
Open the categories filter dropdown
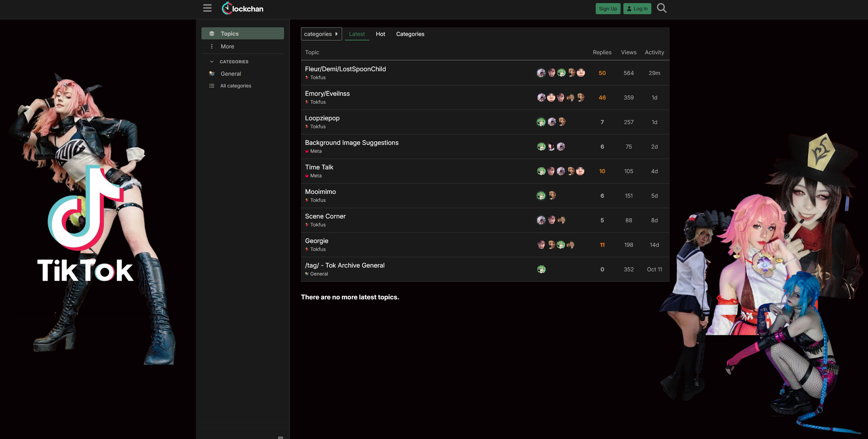321,34
